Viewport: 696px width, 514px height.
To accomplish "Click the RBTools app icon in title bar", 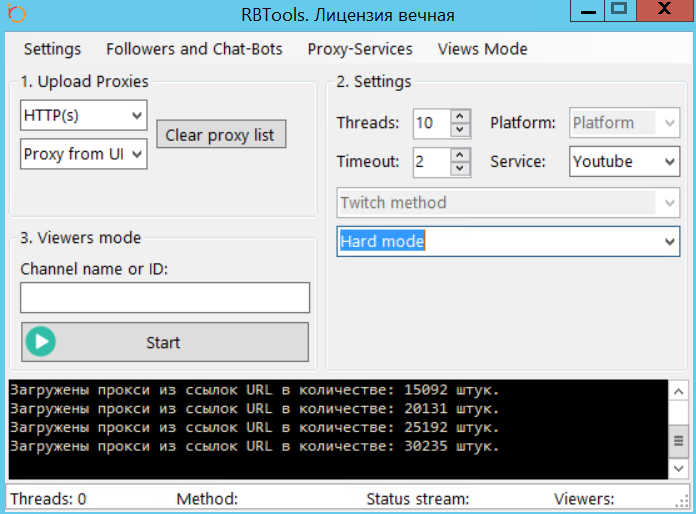I will coord(16,14).
